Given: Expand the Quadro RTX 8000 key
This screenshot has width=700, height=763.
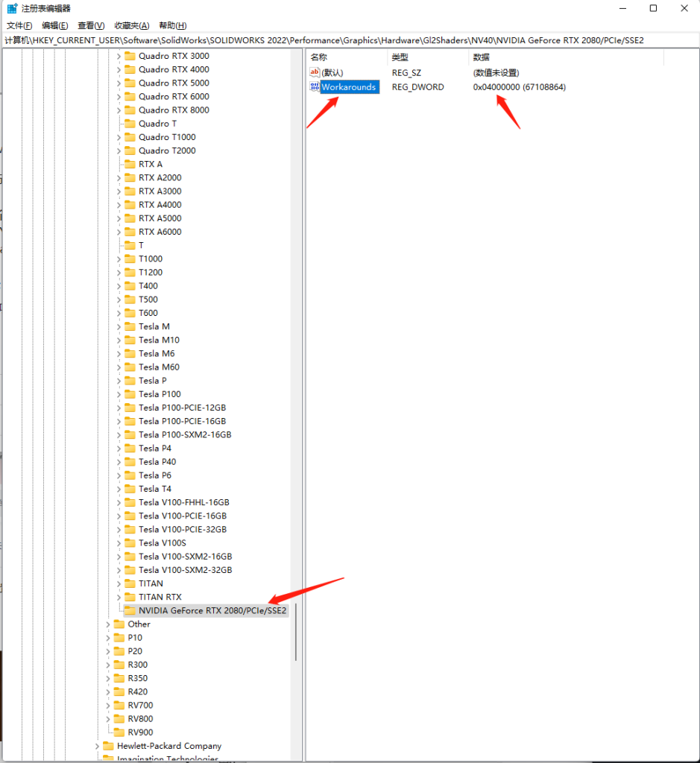Looking at the screenshot, I should 119,110.
